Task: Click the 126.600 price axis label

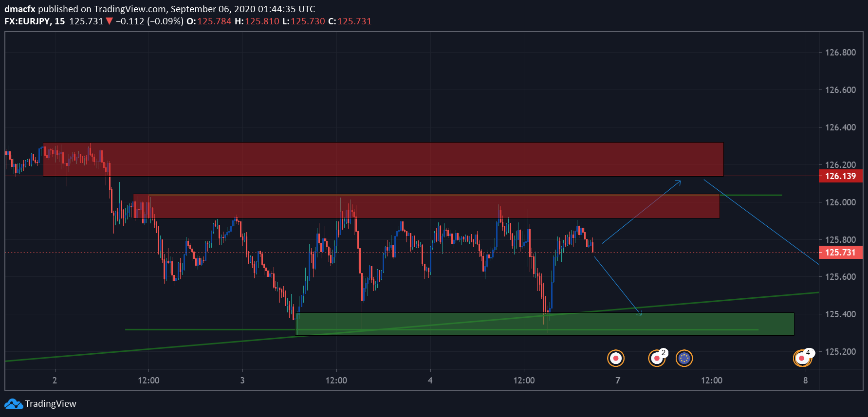Action: 840,90
